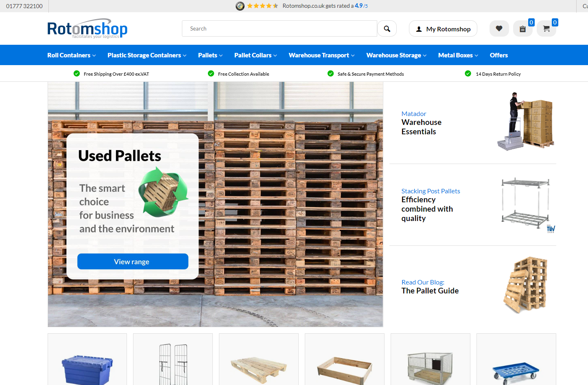Focus the Search input field
Image resolution: width=588 pixels, height=385 pixels.
(280, 28)
